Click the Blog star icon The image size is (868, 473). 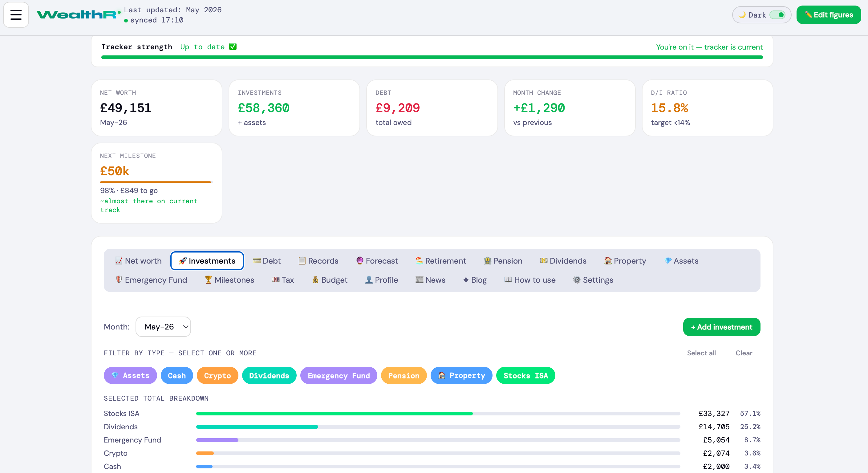click(466, 280)
